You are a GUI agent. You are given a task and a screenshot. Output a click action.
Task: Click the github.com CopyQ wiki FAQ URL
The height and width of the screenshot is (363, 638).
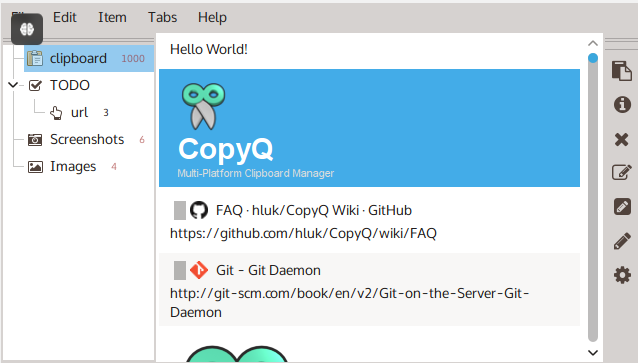[303, 233]
